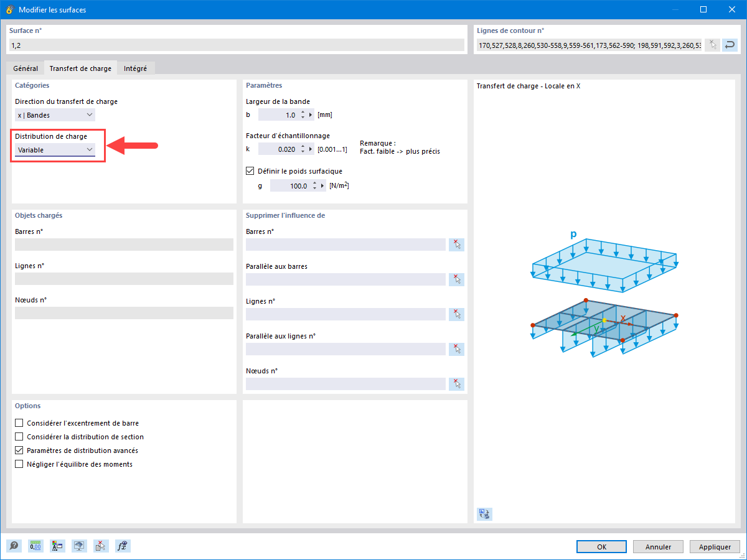Viewport: 747px width, 560px height.
Task: Decrease Facteur d'échantillonnage k value
Action: 303,151
